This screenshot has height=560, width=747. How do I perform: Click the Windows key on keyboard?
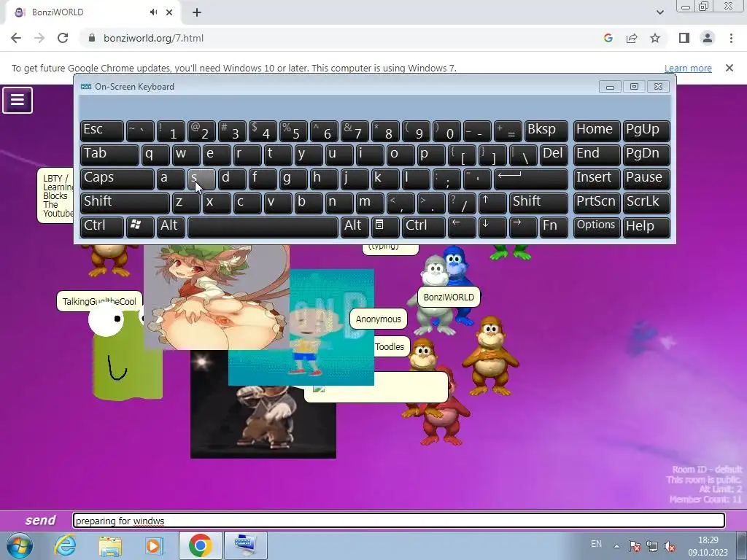pyautogui.click(x=140, y=226)
